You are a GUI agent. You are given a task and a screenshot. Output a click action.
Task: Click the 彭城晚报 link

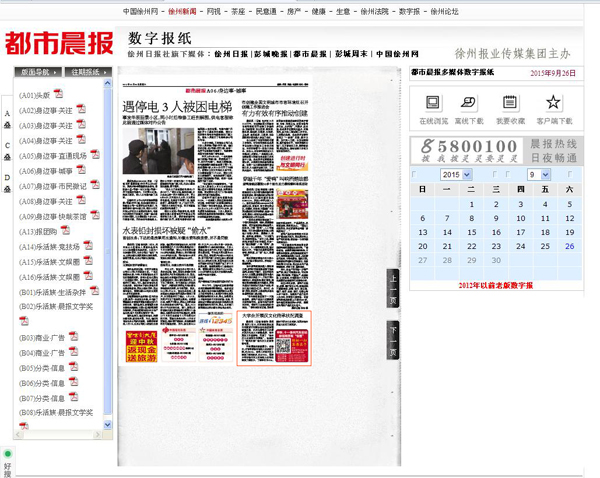coord(269,54)
